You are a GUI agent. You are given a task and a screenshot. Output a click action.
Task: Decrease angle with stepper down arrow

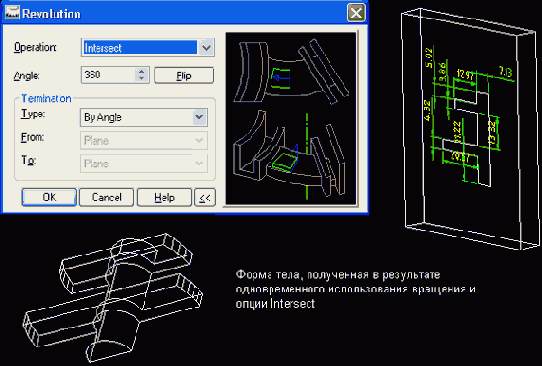click(x=141, y=78)
